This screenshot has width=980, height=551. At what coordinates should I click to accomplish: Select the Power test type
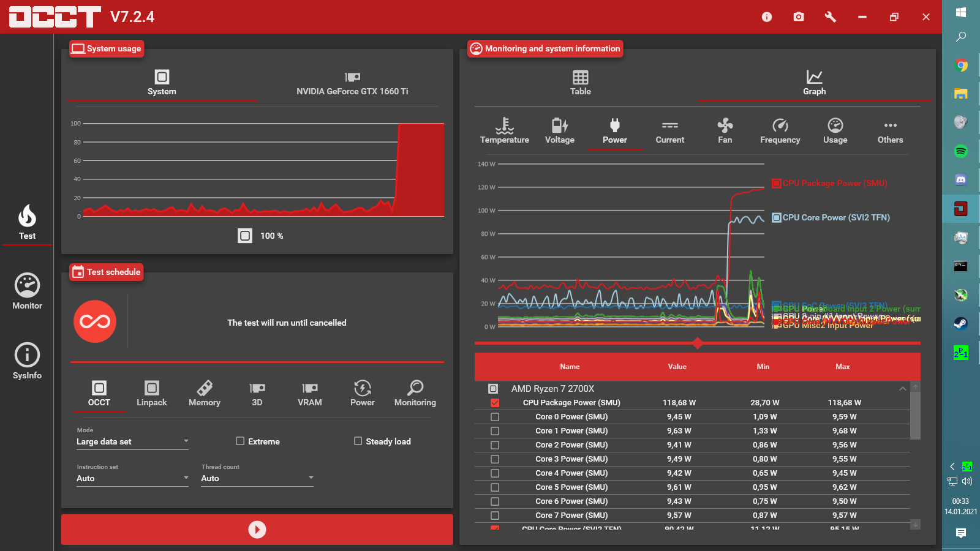363,394
